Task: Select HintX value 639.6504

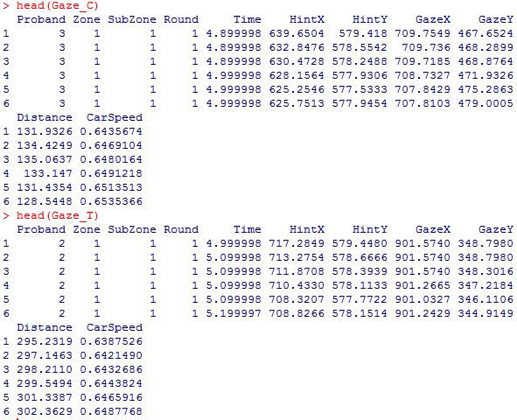Action: [x=297, y=33]
